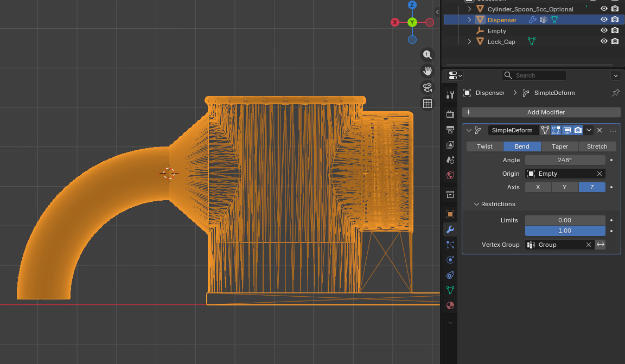Click the green Y axis gizmo ball
The width and height of the screenshot is (625, 364).
click(x=412, y=22)
